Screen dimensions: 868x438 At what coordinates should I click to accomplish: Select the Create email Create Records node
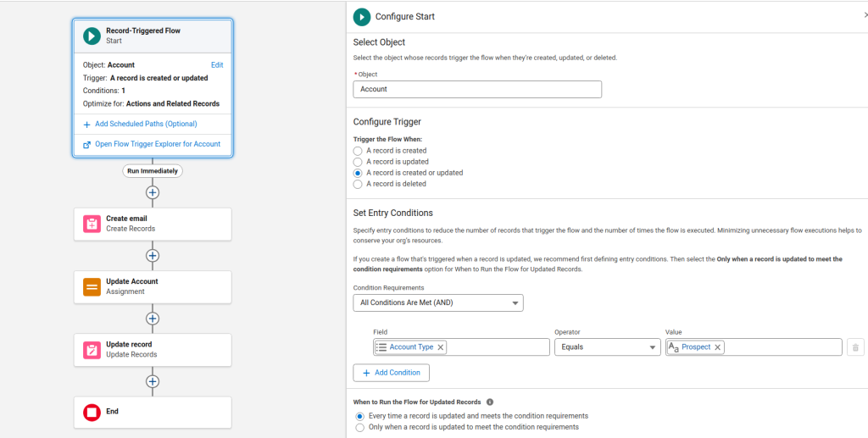click(x=153, y=224)
